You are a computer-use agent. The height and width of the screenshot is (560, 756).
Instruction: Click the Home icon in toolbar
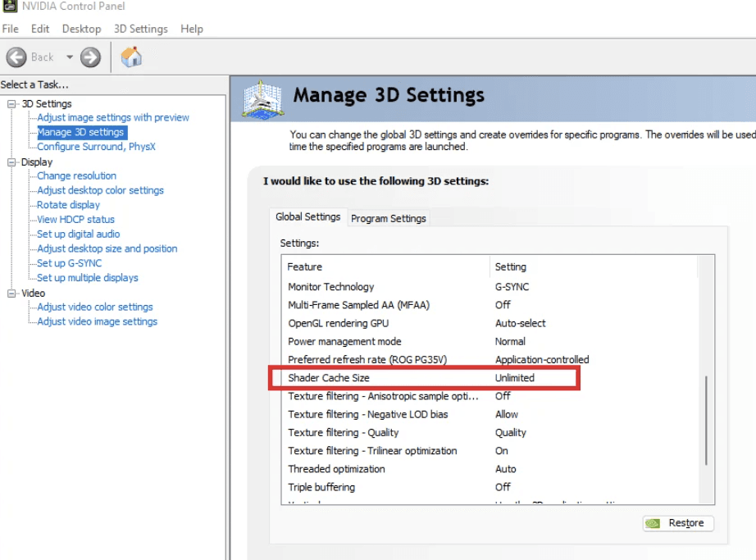131,57
